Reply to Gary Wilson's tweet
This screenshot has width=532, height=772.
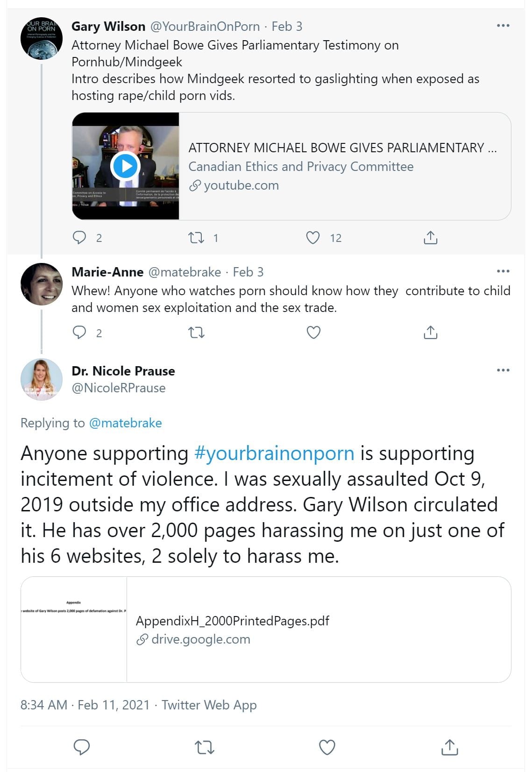(80, 238)
